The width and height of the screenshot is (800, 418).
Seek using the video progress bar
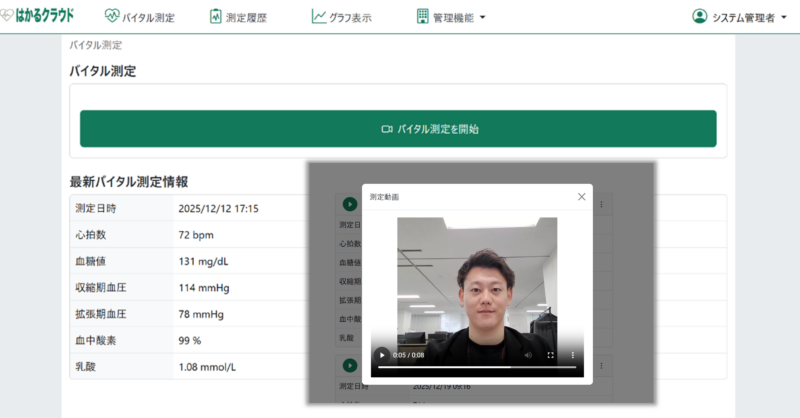pyautogui.click(x=478, y=367)
